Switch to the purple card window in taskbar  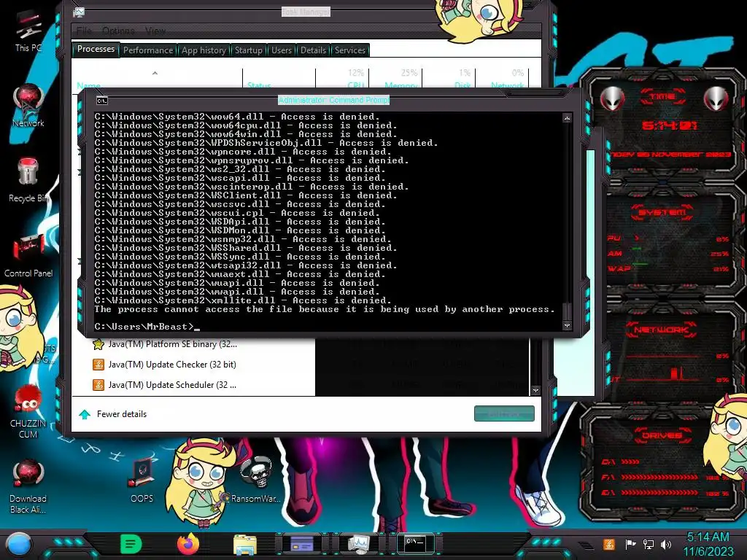coord(302,543)
